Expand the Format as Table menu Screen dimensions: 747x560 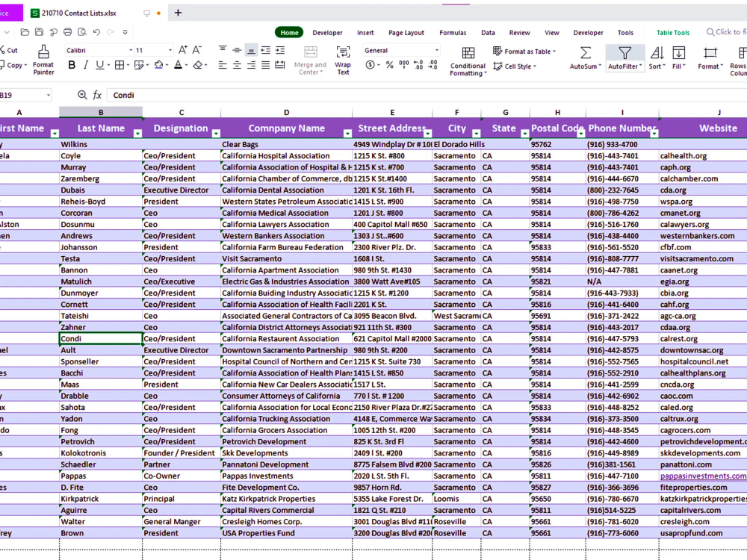point(524,51)
